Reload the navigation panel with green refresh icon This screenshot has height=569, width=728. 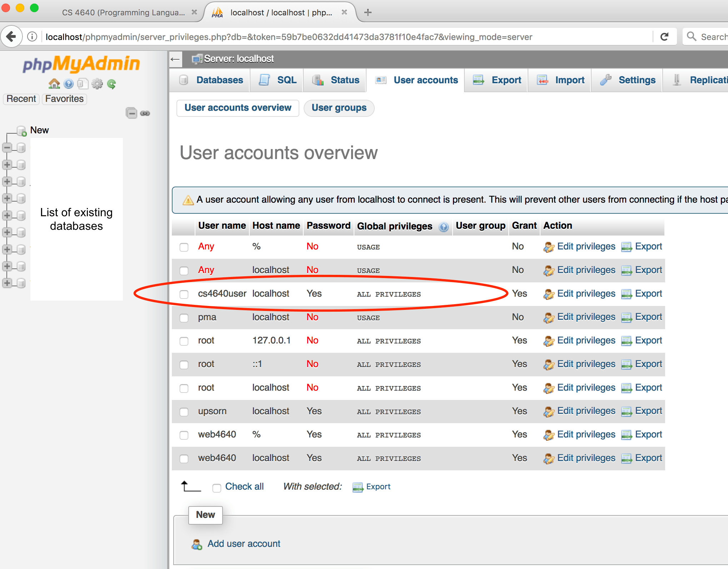[112, 83]
